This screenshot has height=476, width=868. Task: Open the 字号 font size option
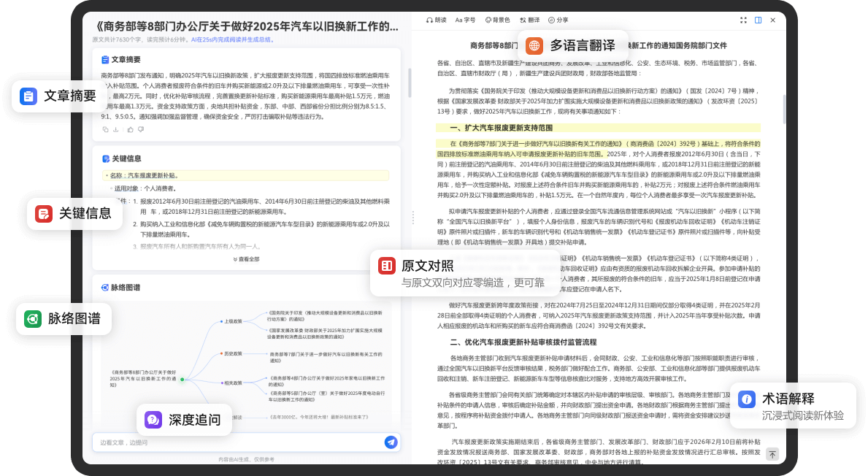coord(465,20)
